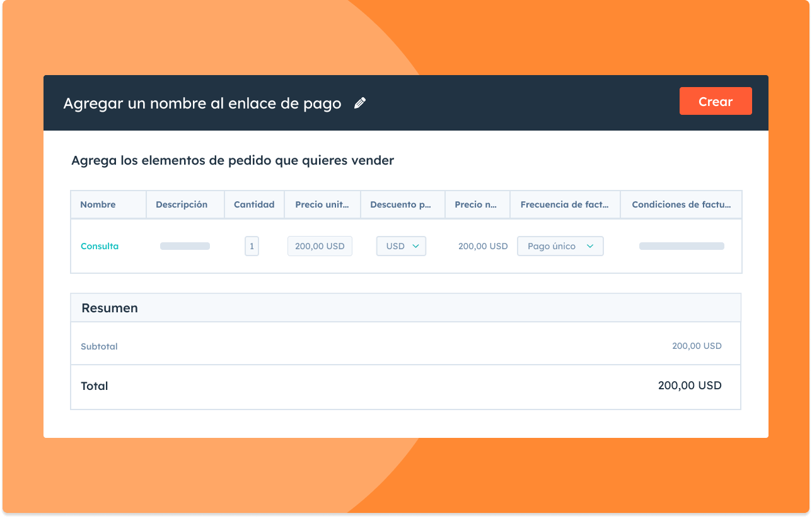Click the chevron next to USD
The width and height of the screenshot is (812, 518).
click(415, 246)
